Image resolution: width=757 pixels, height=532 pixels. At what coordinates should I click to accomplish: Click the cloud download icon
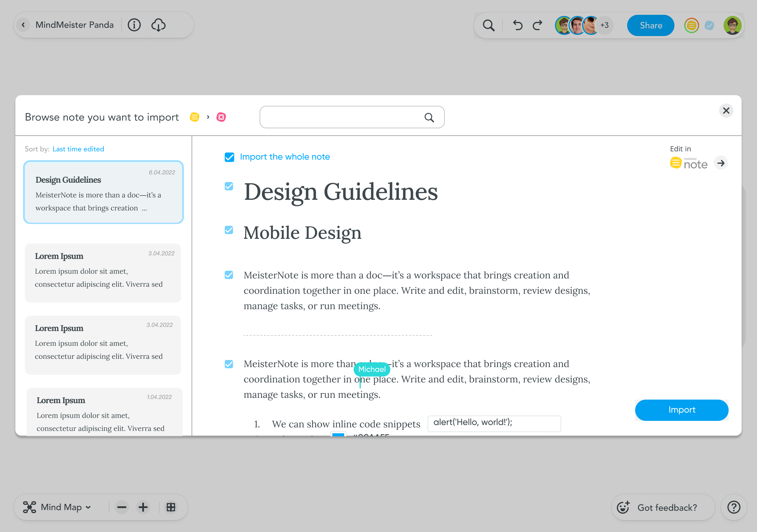(158, 25)
